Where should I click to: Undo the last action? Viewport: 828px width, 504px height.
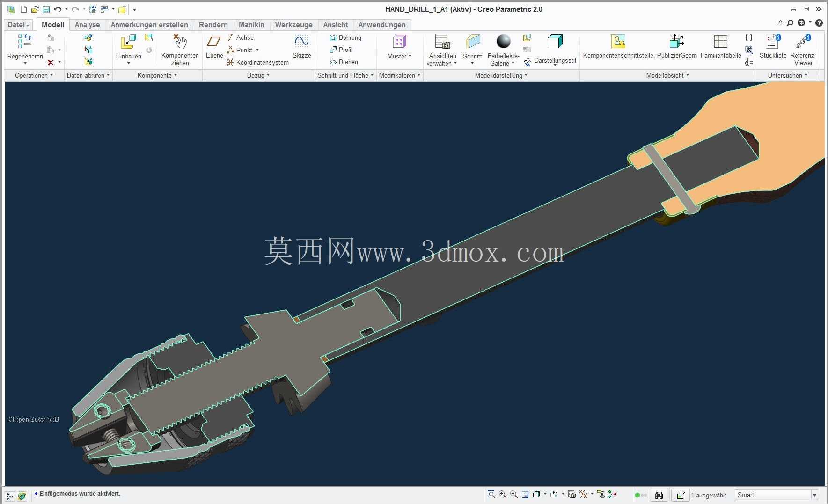58,9
